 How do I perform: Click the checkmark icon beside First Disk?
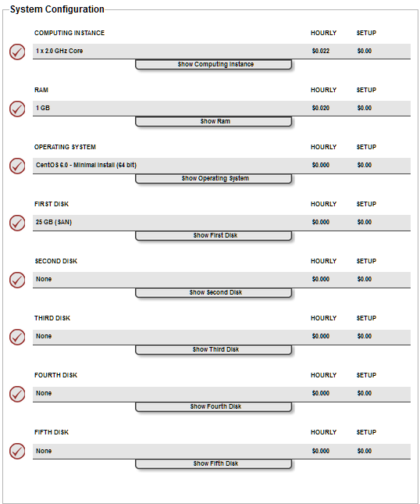pyautogui.click(x=17, y=223)
